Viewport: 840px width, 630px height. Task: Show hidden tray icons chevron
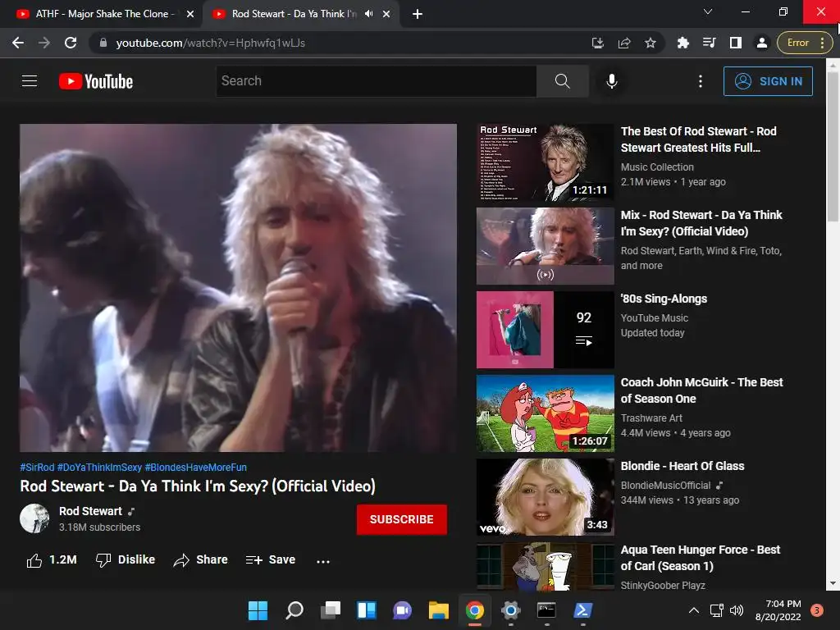(x=694, y=610)
